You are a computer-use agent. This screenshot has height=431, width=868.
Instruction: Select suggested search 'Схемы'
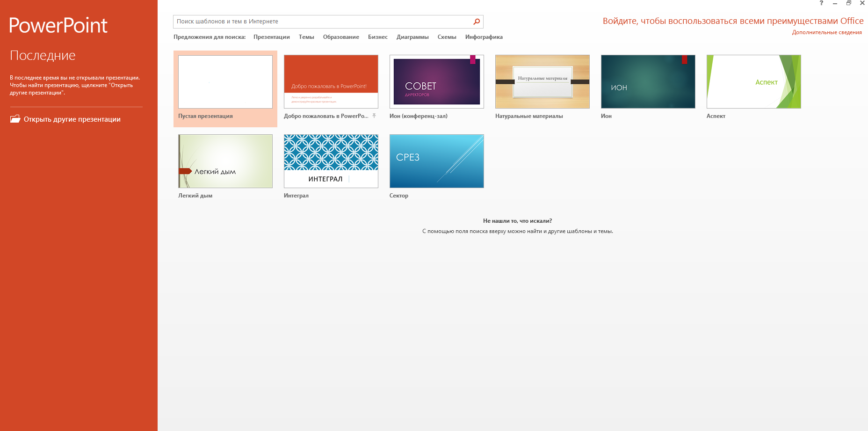tap(447, 37)
